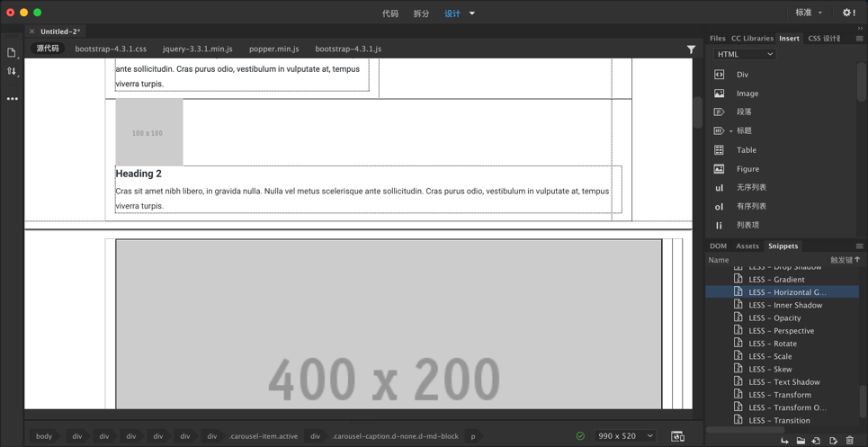Open the view mode dropdown arrow next to 设计
The height and width of the screenshot is (447, 868).
[x=471, y=13]
